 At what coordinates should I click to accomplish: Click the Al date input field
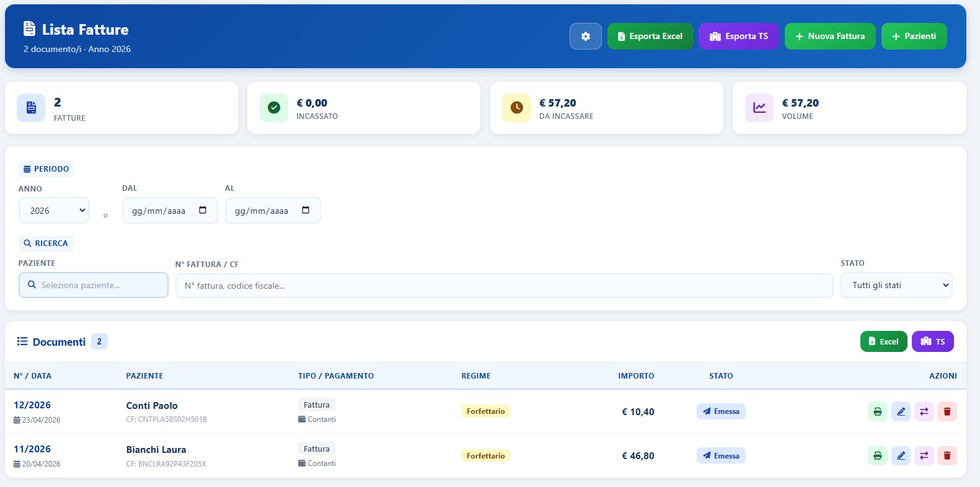pos(273,211)
